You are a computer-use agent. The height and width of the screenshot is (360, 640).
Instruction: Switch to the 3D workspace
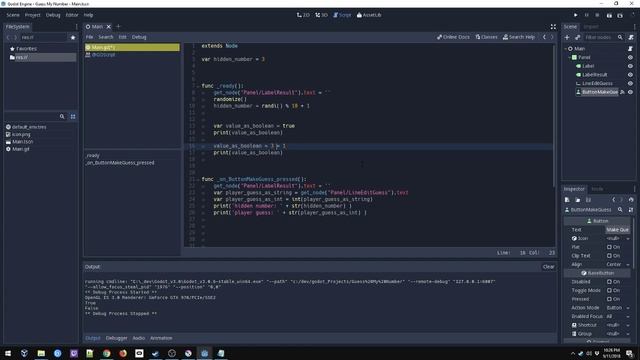pyautogui.click(x=322, y=15)
